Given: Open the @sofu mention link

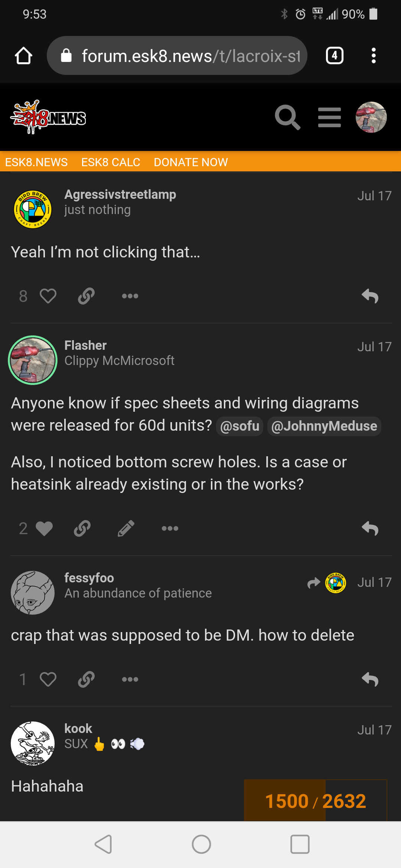Looking at the screenshot, I should (239, 426).
